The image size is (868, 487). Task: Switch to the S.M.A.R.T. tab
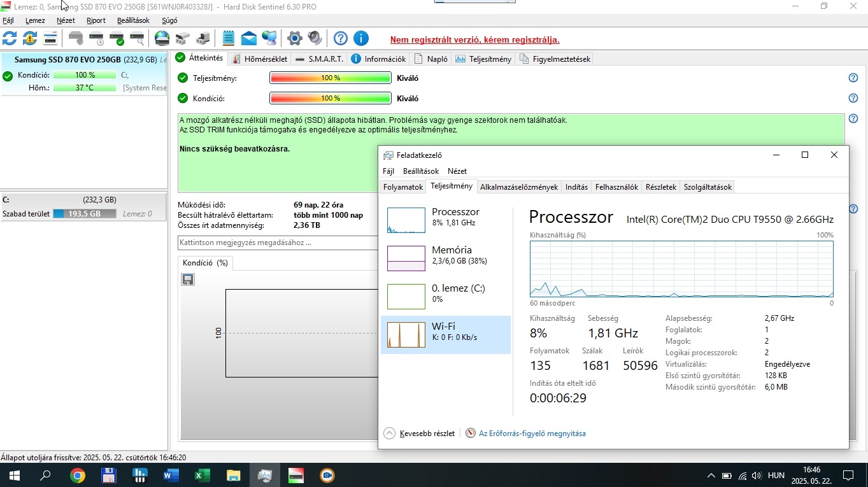pos(320,59)
